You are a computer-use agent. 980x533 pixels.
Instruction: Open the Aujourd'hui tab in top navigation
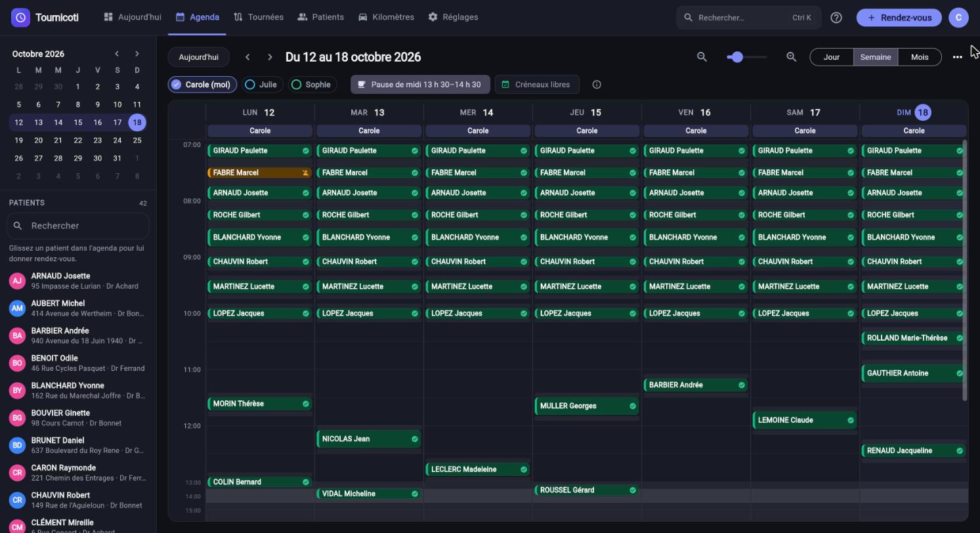tap(133, 17)
